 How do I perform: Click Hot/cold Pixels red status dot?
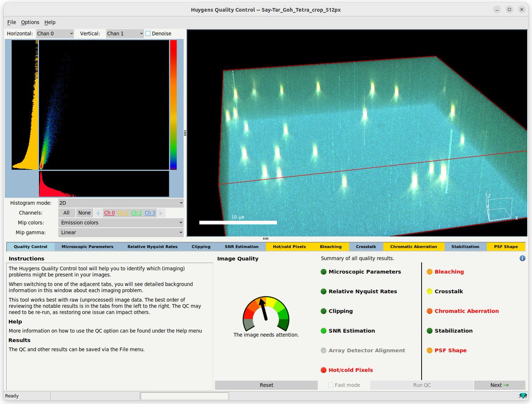324,370
